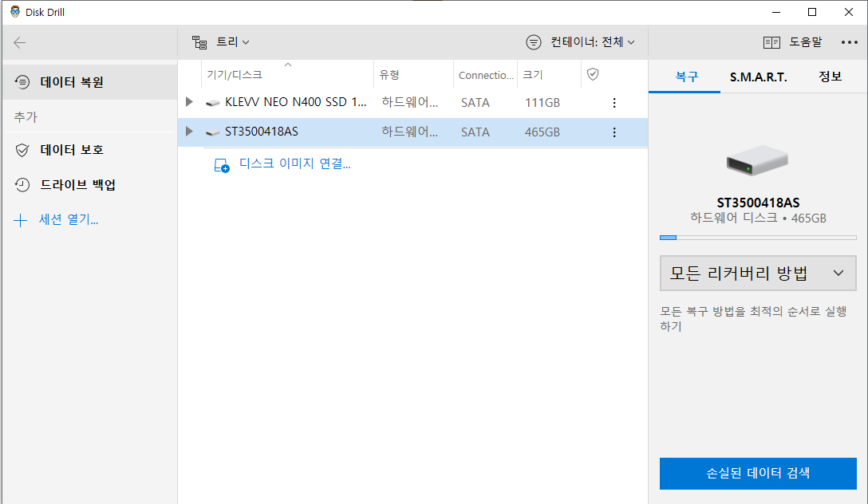Image resolution: width=868 pixels, height=504 pixels.
Task: Click the back arrow at top left
Action: pos(19,41)
